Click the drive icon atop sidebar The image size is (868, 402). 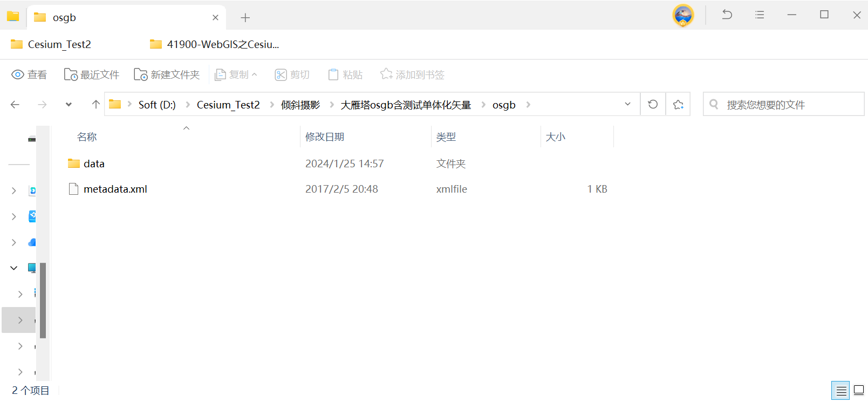[x=32, y=139]
